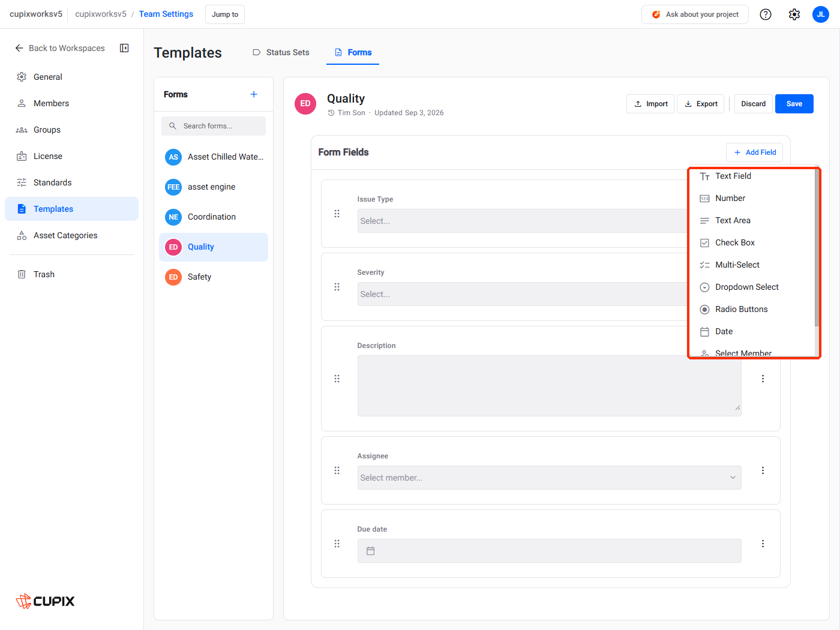Expand the Assignee member dropdown
The image size is (840, 630).
(x=550, y=478)
